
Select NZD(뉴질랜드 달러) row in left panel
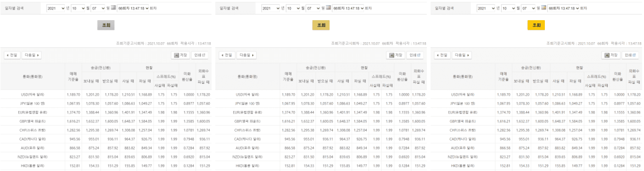pos(106,157)
